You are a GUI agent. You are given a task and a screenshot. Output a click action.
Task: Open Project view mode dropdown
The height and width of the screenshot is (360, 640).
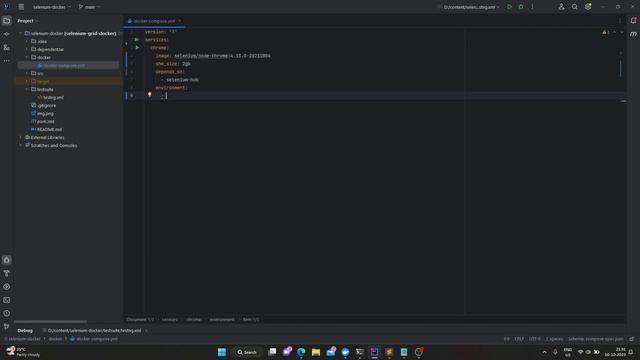[28, 21]
